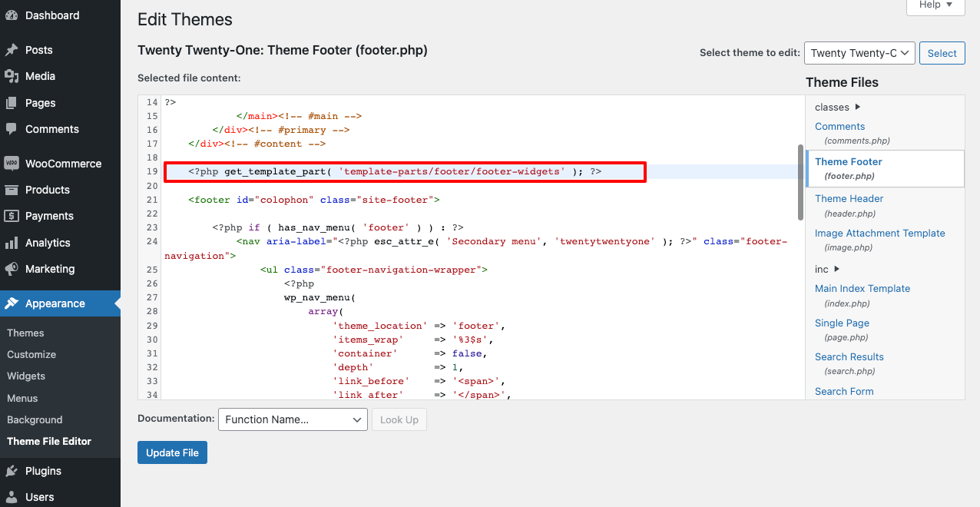Expand the inc folder

pyautogui.click(x=827, y=269)
